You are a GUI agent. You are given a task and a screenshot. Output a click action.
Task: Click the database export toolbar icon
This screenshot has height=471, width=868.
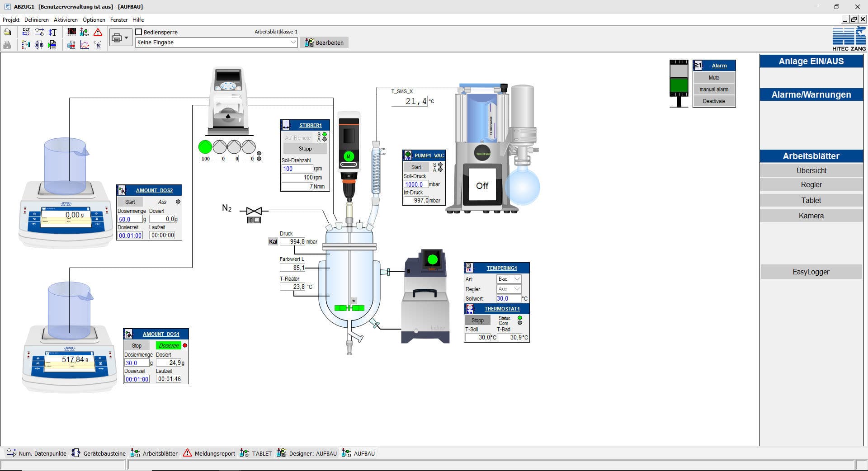[x=71, y=45]
